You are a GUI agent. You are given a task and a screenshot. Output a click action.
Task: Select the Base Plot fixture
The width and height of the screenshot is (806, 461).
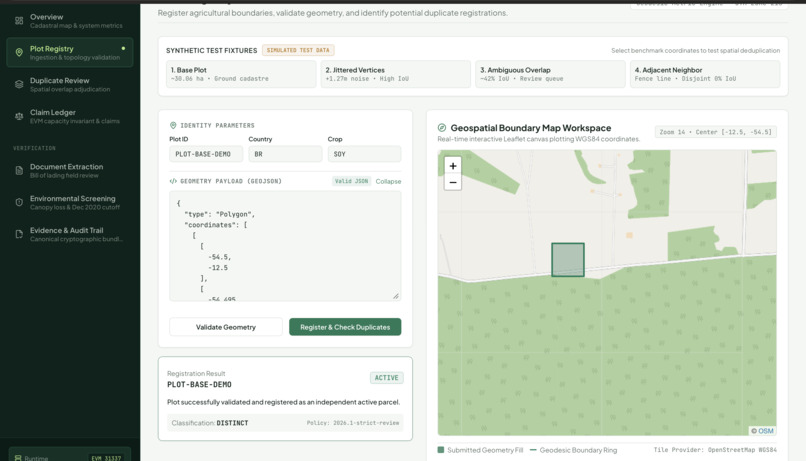click(x=241, y=74)
